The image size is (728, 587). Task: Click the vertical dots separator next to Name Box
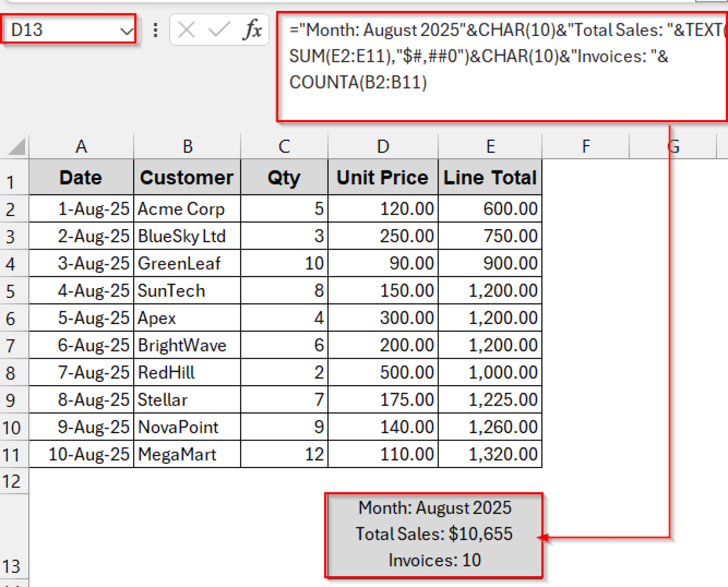click(x=155, y=29)
